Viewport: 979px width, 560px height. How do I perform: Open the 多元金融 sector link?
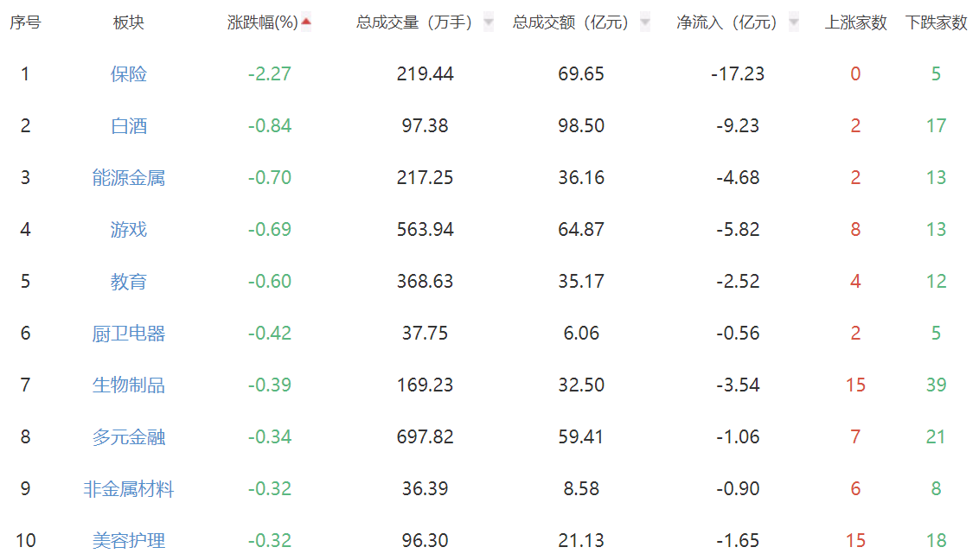(x=129, y=437)
